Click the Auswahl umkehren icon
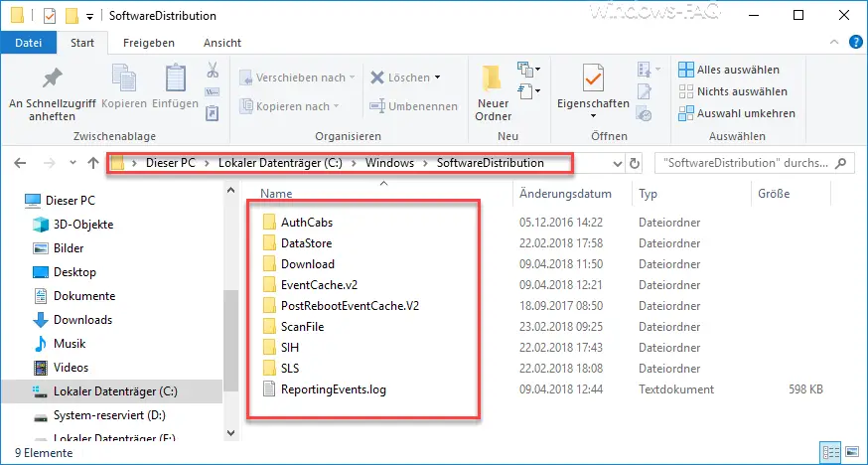 pos(686,113)
